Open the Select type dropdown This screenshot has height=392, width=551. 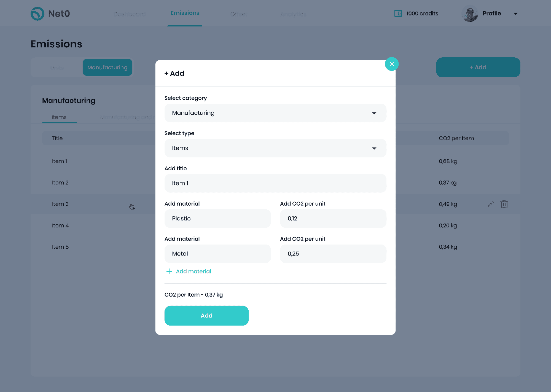pos(275,148)
